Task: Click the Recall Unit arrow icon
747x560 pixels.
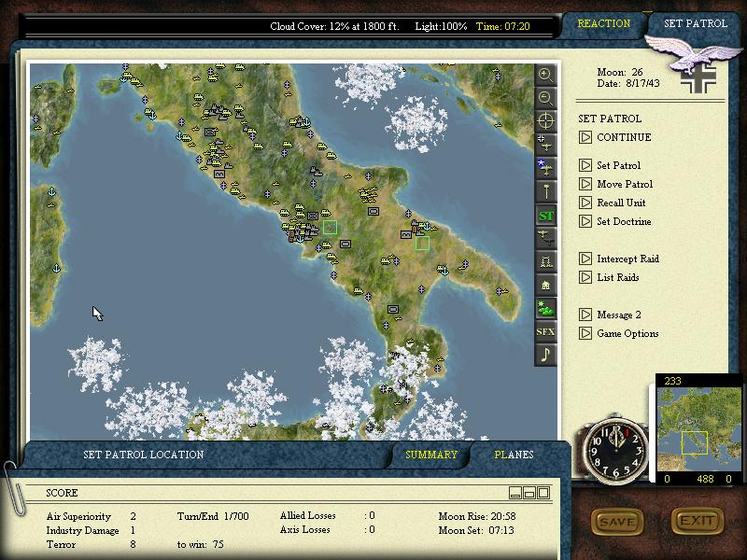Action: pos(585,203)
